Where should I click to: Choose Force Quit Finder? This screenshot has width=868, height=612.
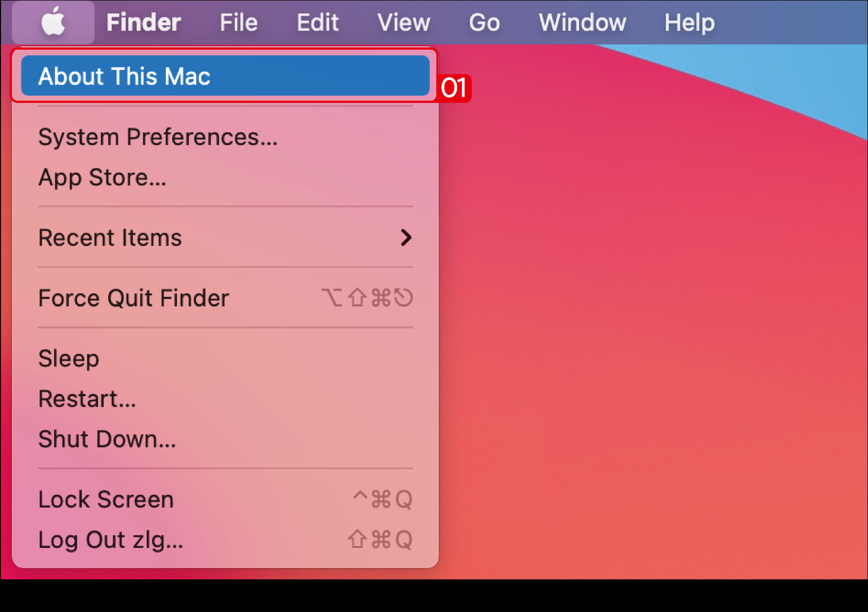[134, 298]
